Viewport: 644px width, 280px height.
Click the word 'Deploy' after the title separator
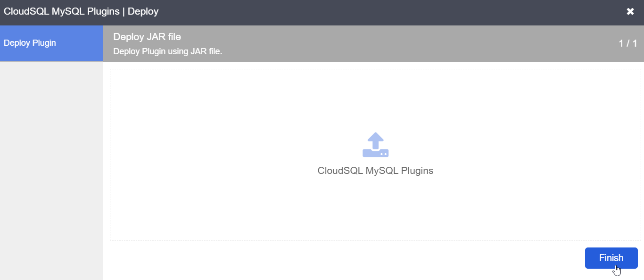(143, 11)
